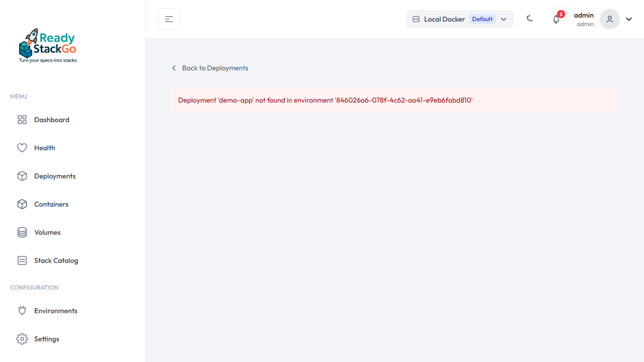Select the Dashboard icon in the sidebar
This screenshot has width=644, height=362.
click(x=22, y=120)
